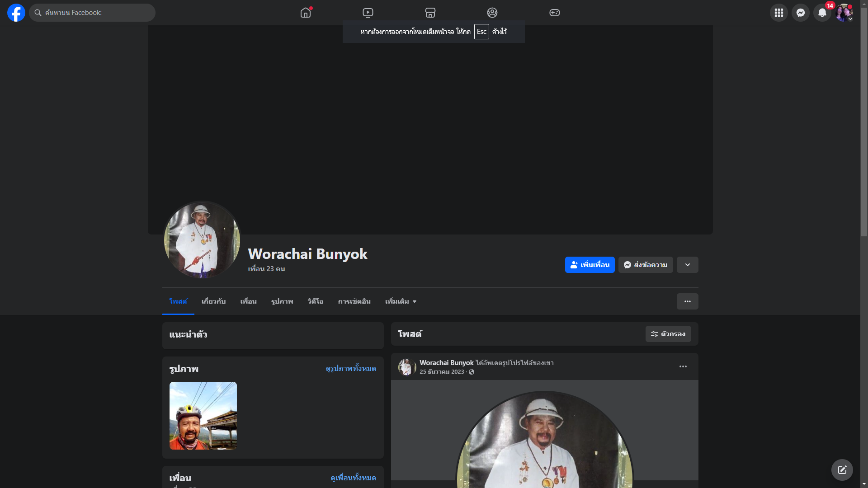
Task: Click the new message compose icon
Action: click(842, 470)
